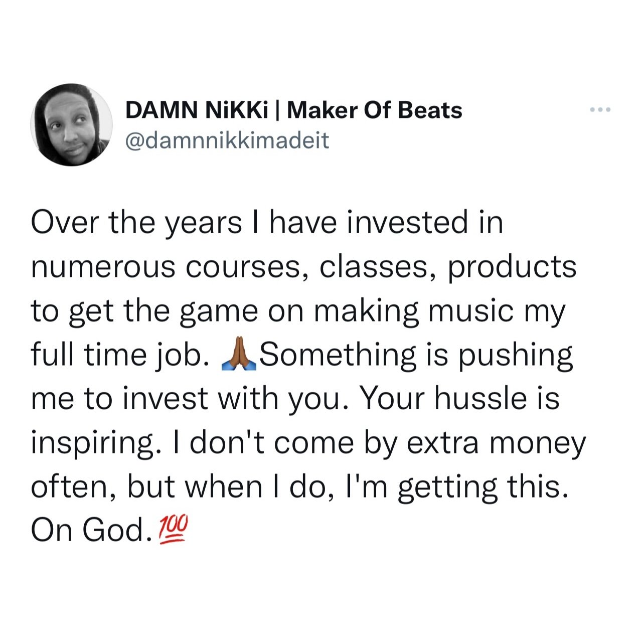Screen dimensions: 644x644
Task: Click the red 100 emoji
Action: point(173,531)
